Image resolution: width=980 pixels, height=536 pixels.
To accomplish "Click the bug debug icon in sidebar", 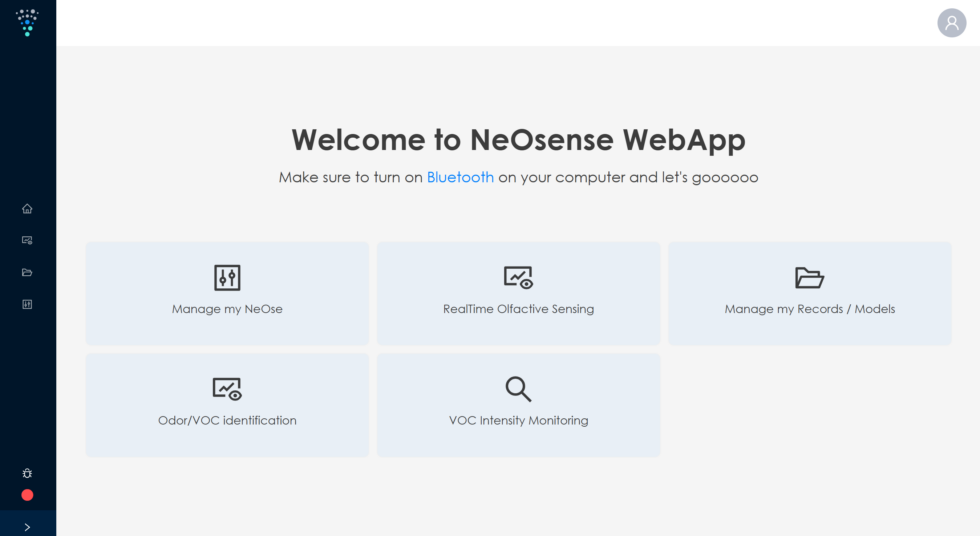I will [27, 473].
